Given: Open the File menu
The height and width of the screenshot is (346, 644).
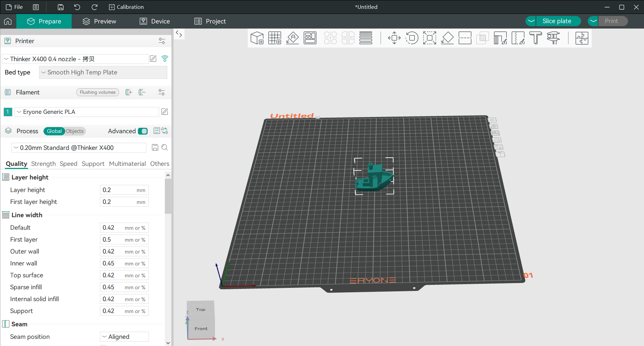Looking at the screenshot, I should pyautogui.click(x=14, y=7).
